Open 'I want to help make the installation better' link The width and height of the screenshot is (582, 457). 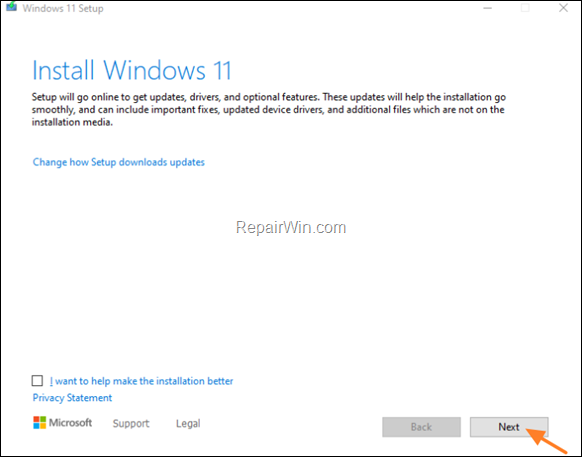click(141, 381)
